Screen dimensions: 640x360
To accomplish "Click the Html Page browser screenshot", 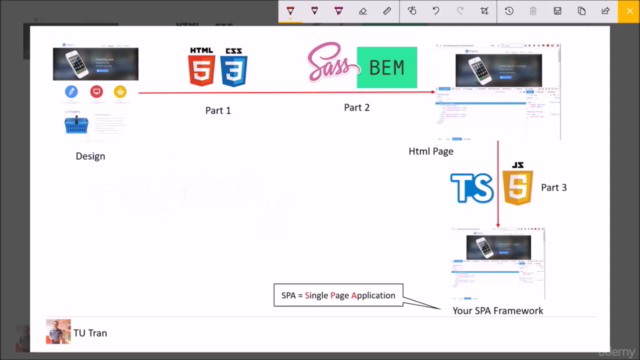I will pyautogui.click(x=498, y=92).
